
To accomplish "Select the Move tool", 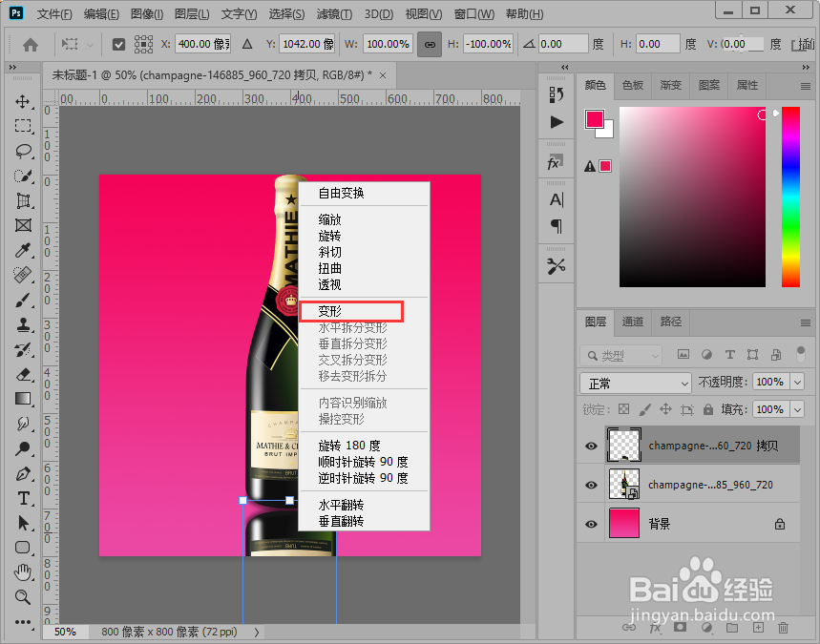I will tap(23, 101).
